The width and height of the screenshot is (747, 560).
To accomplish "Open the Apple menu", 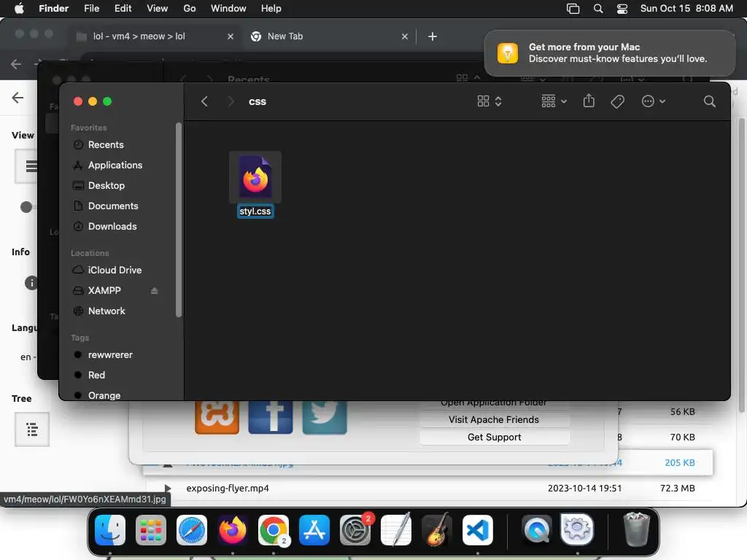I will (19, 9).
